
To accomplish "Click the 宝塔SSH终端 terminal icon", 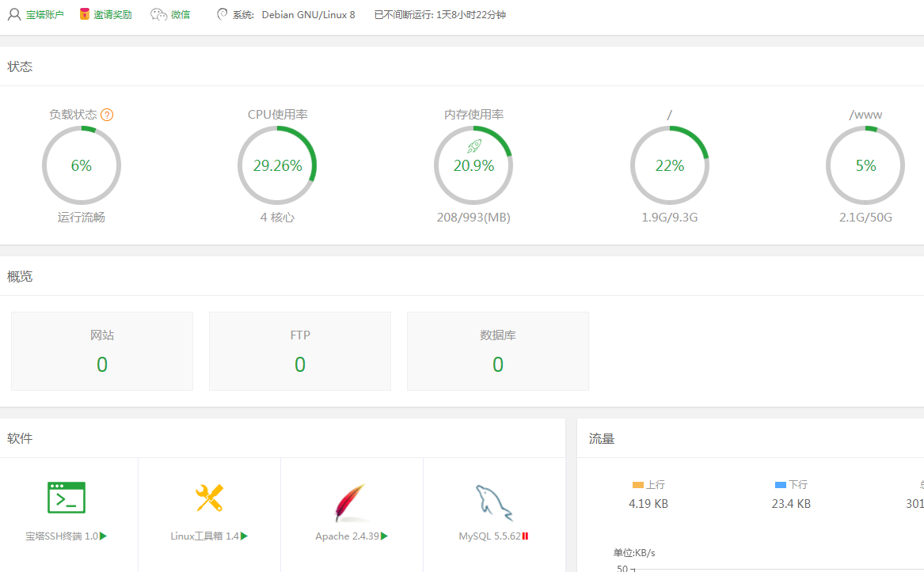I will tap(67, 498).
